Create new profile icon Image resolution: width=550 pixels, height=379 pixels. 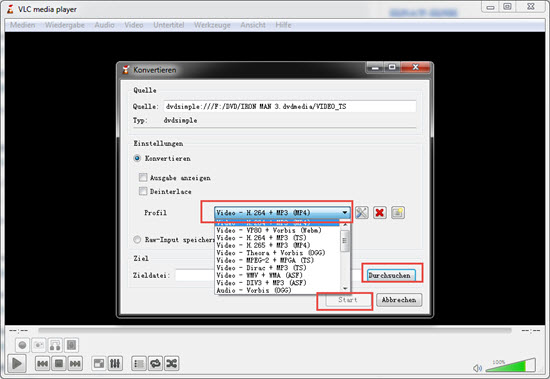pyautogui.click(x=398, y=213)
